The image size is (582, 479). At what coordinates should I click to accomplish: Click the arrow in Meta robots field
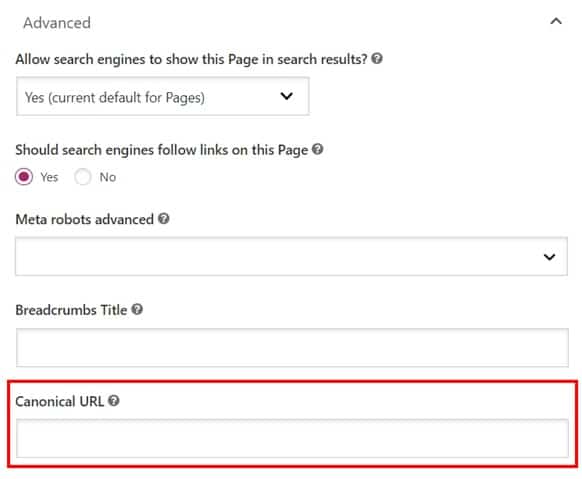coord(549,257)
